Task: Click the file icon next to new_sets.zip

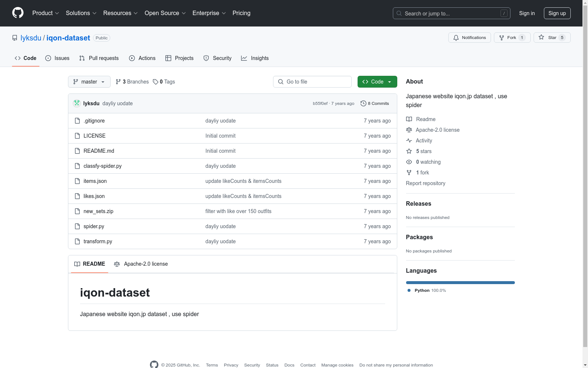Action: 77,211
